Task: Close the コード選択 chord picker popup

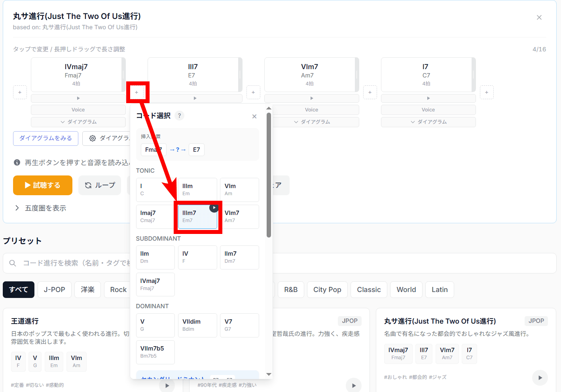Action: (x=254, y=116)
